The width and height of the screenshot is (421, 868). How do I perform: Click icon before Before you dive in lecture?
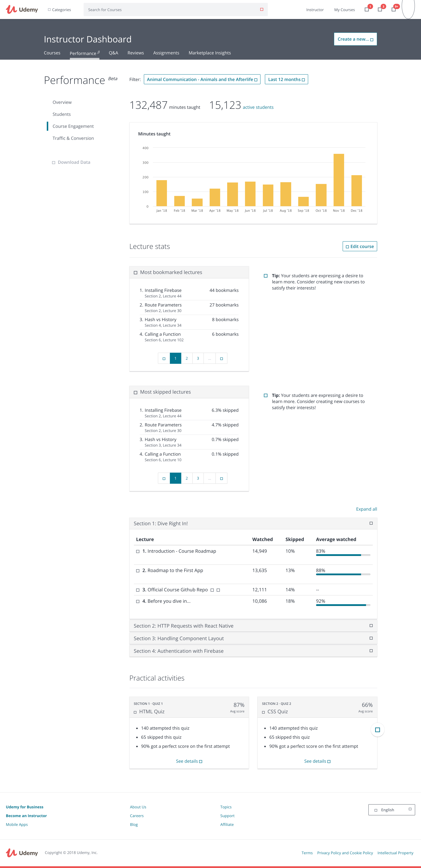138,601
